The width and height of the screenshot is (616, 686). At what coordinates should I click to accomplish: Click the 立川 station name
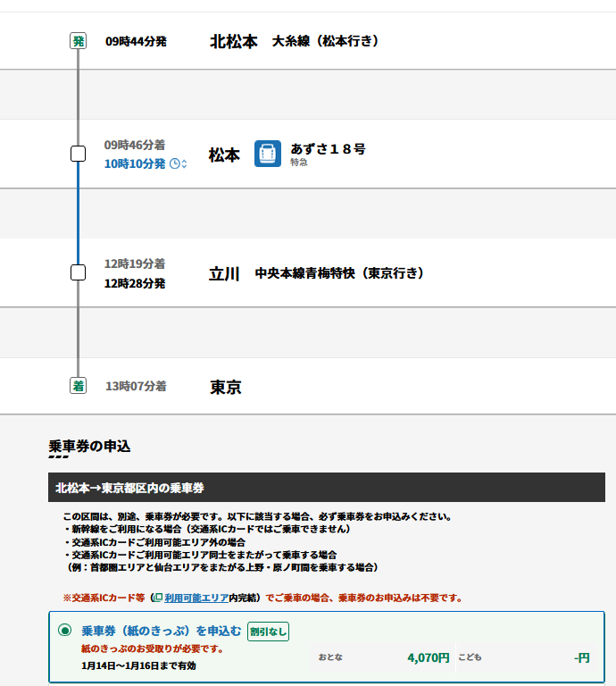224,274
